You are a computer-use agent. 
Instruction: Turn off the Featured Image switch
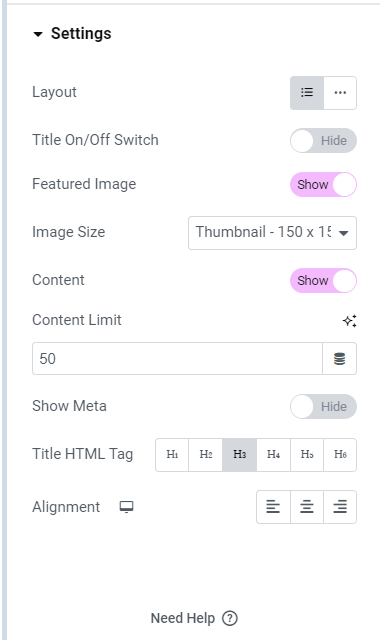click(x=323, y=184)
